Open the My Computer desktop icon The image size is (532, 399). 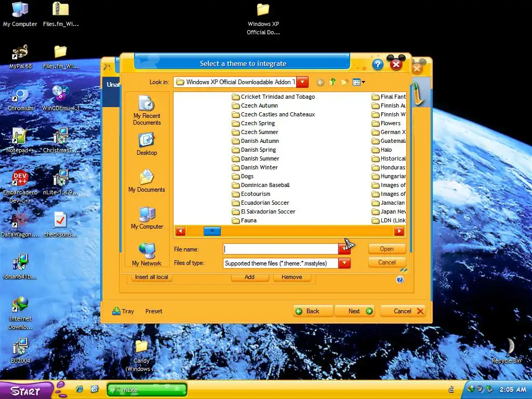(x=20, y=14)
